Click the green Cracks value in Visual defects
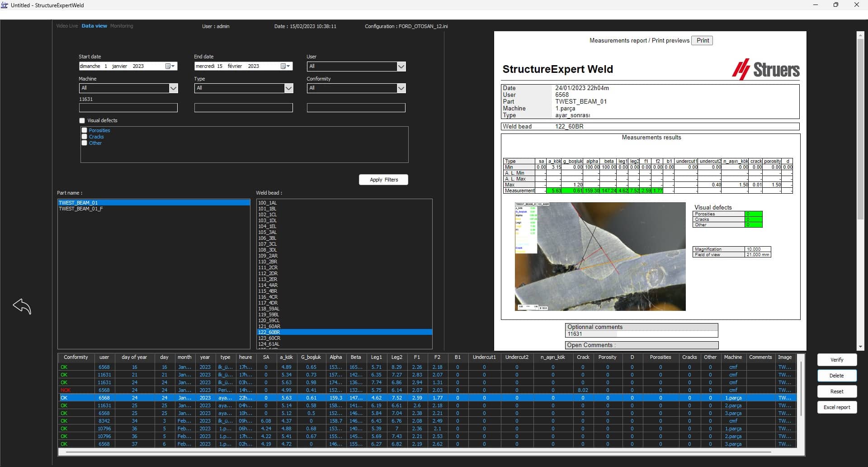Screen dimensions: 868x467 tap(754, 219)
